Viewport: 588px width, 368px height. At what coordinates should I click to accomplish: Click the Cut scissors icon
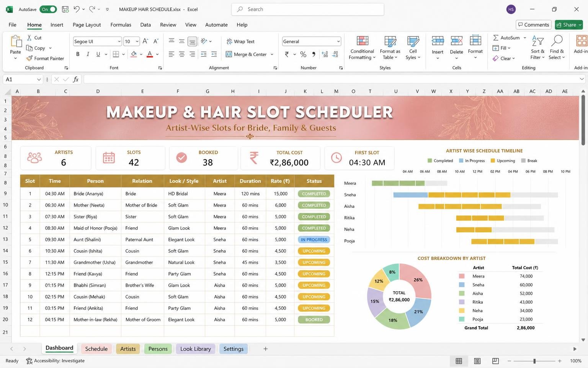[29, 38]
